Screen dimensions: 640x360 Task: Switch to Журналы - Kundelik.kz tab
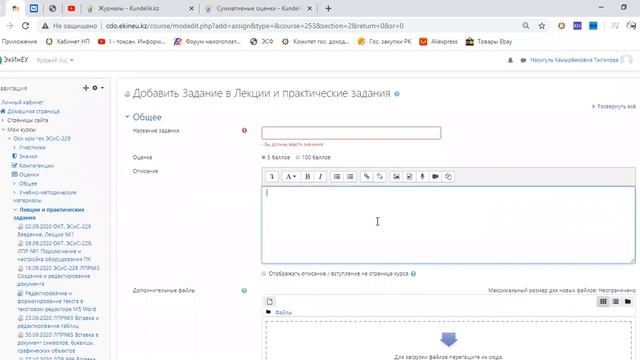(141, 8)
